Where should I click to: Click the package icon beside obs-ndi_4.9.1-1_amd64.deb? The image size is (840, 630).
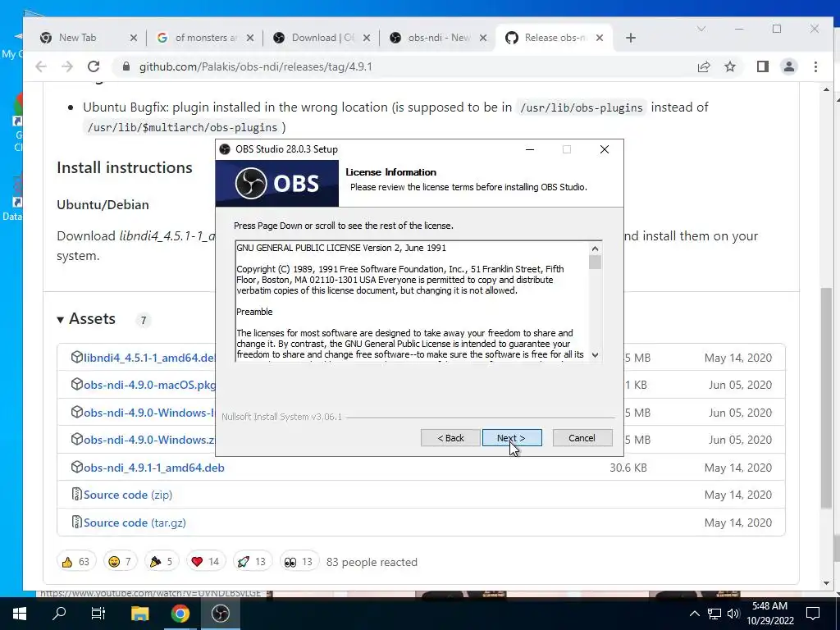(x=76, y=467)
